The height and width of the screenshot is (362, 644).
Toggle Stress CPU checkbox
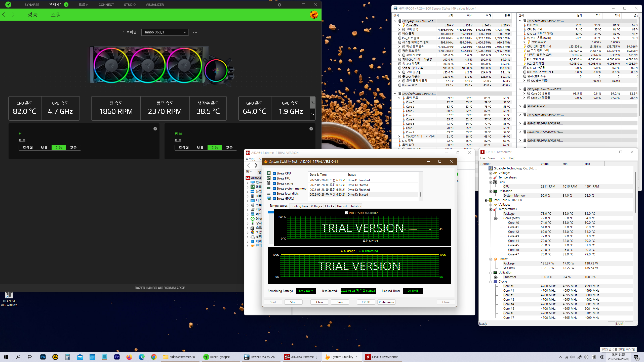tap(274, 173)
